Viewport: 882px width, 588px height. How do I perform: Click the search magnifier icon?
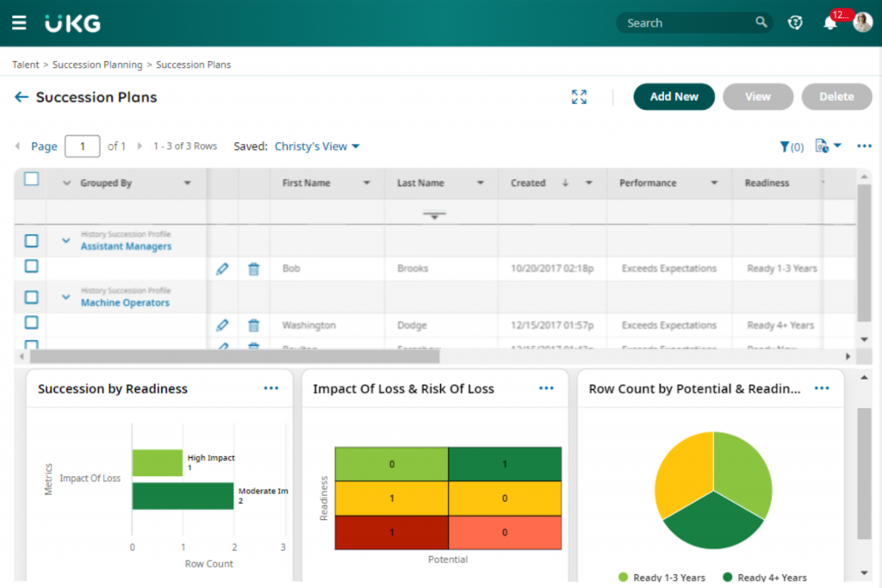pyautogui.click(x=761, y=22)
